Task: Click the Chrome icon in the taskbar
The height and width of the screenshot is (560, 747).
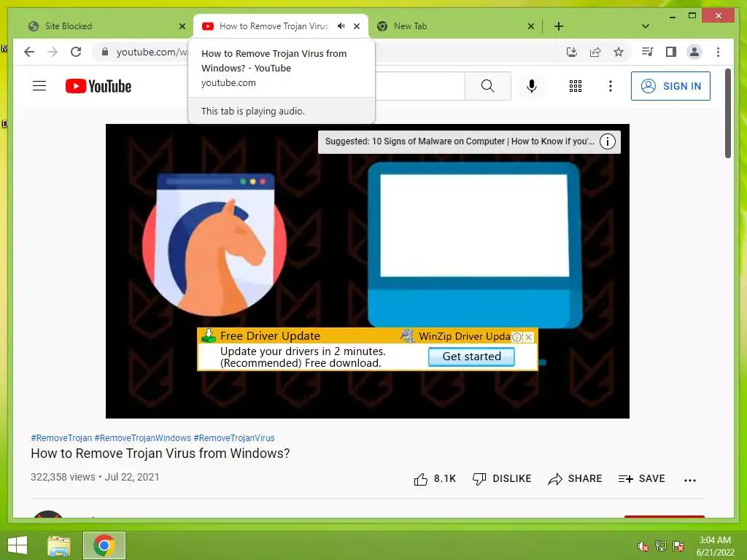Action: (104, 545)
